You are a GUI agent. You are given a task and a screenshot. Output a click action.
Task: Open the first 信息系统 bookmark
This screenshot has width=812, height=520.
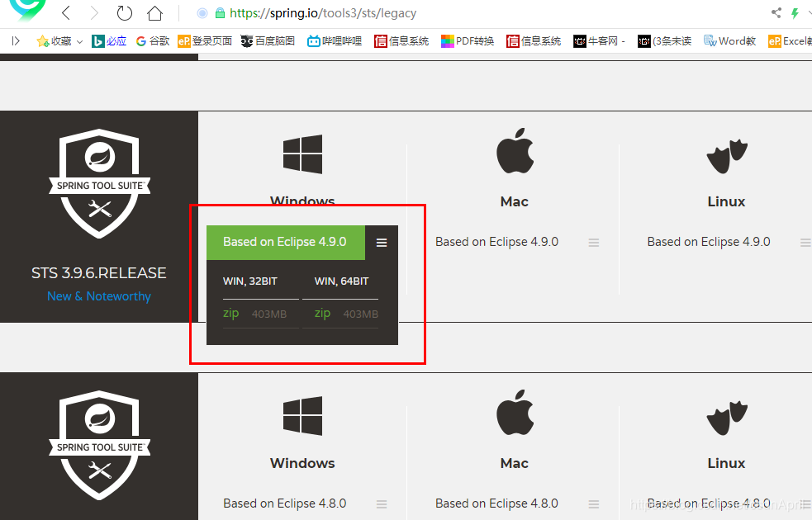[x=401, y=41]
